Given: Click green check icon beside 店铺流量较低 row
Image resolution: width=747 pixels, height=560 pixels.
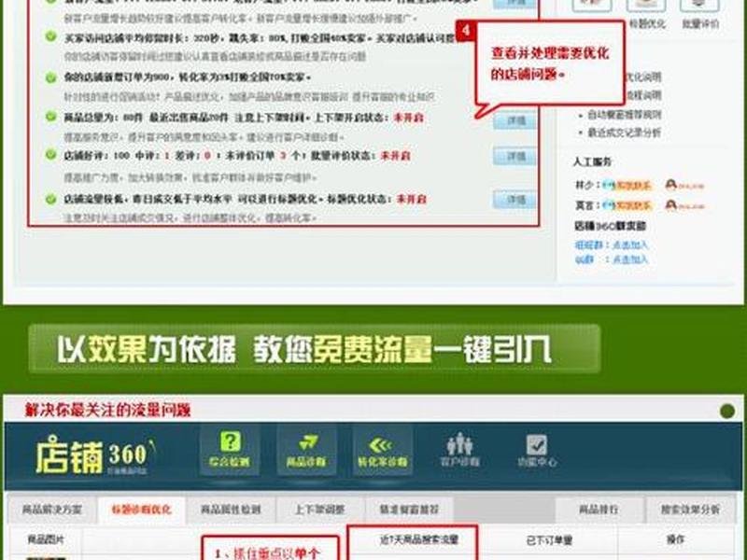Looking at the screenshot, I should pos(50,199).
